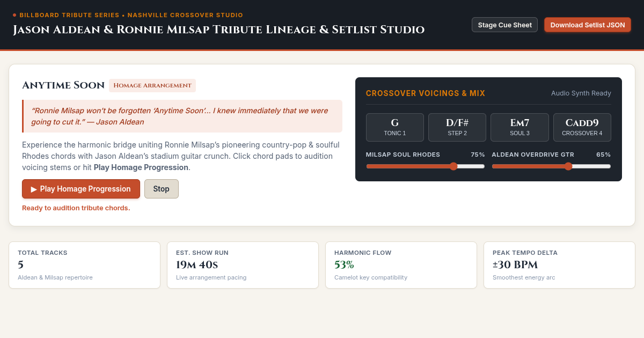Viewport: 644px width, 338px height.
Task: Click 'Smoothest energy arc' caption
Action: 524,277
